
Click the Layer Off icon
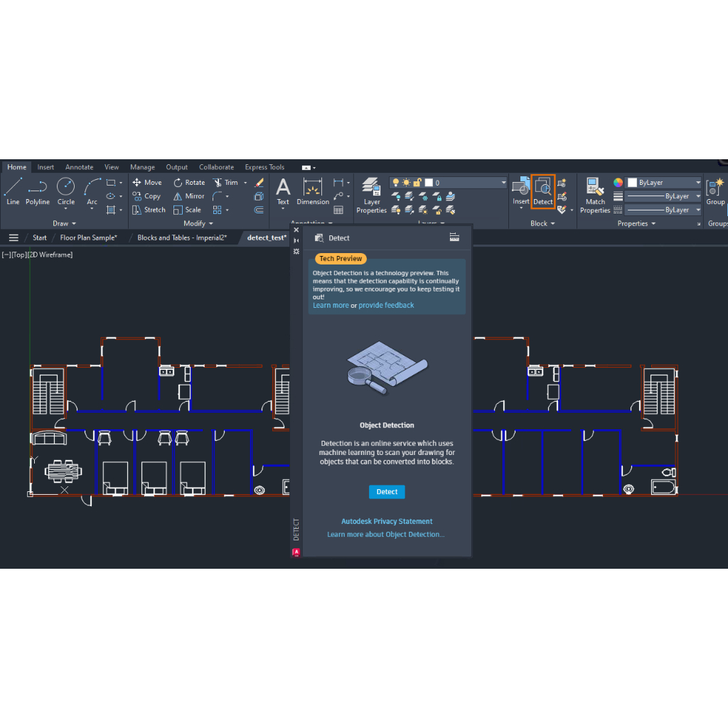point(396,196)
